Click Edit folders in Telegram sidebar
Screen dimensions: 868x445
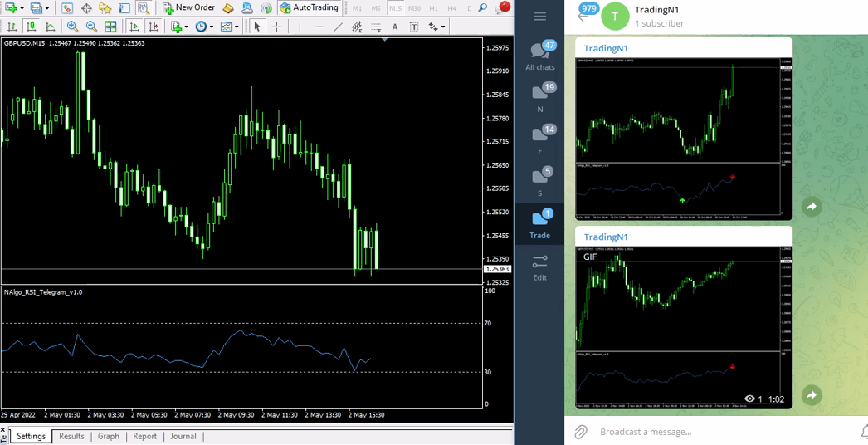click(x=539, y=267)
